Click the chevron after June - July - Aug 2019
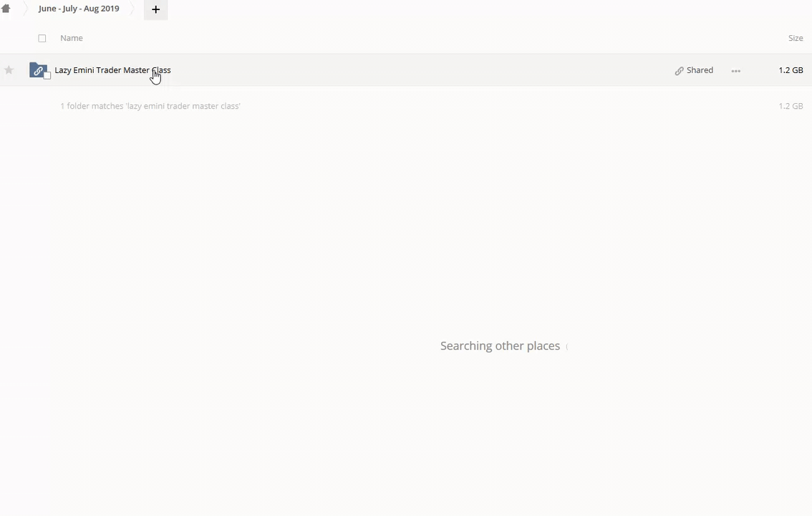The width and height of the screenshot is (812, 516). click(x=132, y=9)
